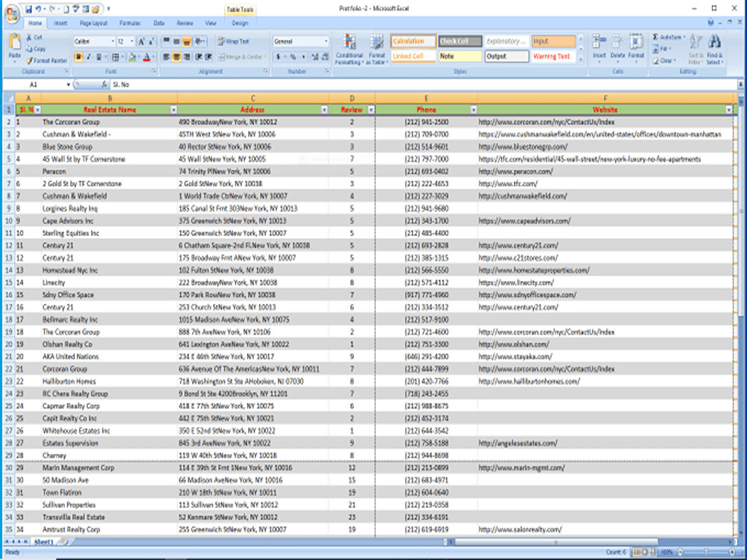This screenshot has height=560, width=747.
Task: Click the AutoSum sigma icon
Action: click(x=656, y=37)
